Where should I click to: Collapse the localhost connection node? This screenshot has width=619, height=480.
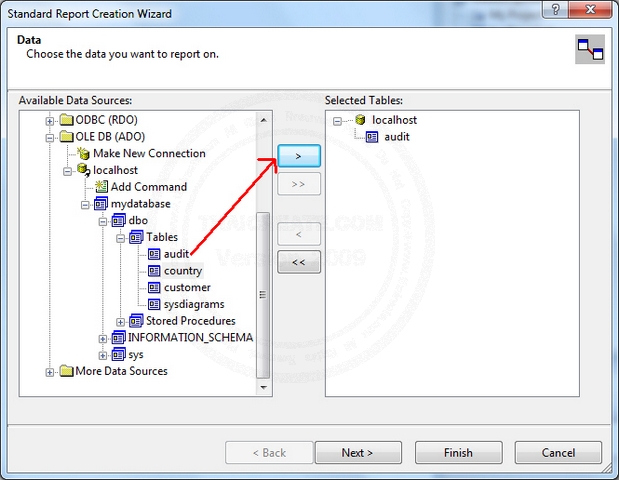tap(68, 171)
